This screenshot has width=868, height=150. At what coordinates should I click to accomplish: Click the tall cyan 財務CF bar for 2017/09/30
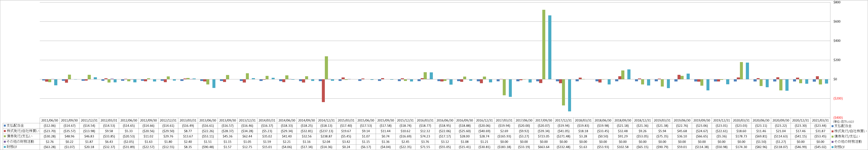pos(550,47)
